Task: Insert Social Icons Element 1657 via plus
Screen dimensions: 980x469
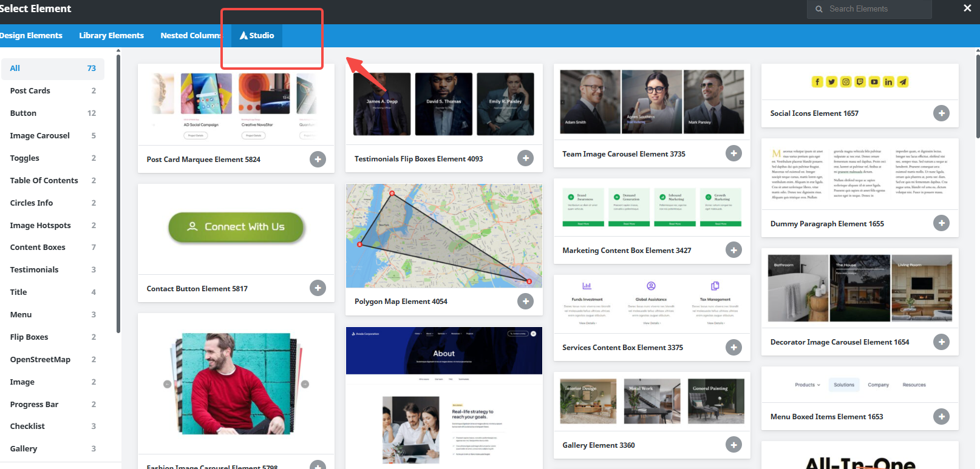Action: point(941,113)
